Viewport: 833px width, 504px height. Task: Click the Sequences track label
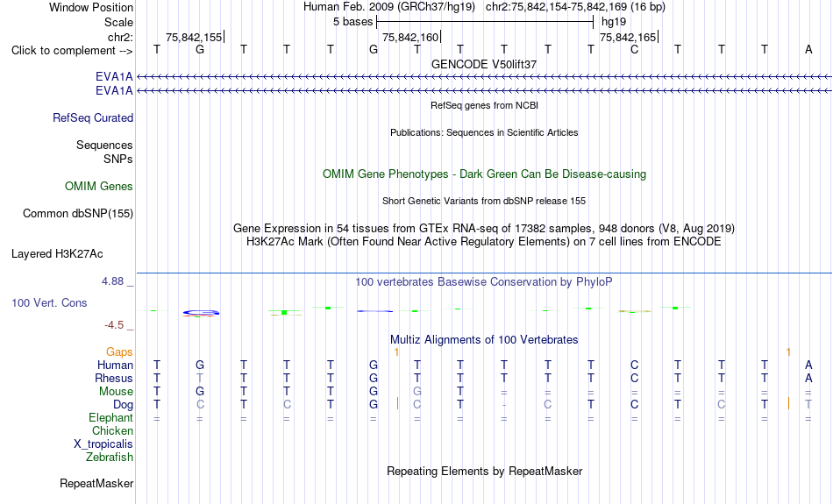coord(104,145)
